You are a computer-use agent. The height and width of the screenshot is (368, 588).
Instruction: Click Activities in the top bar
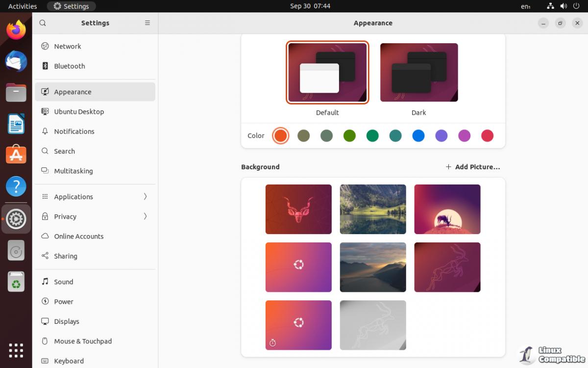pyautogui.click(x=23, y=6)
